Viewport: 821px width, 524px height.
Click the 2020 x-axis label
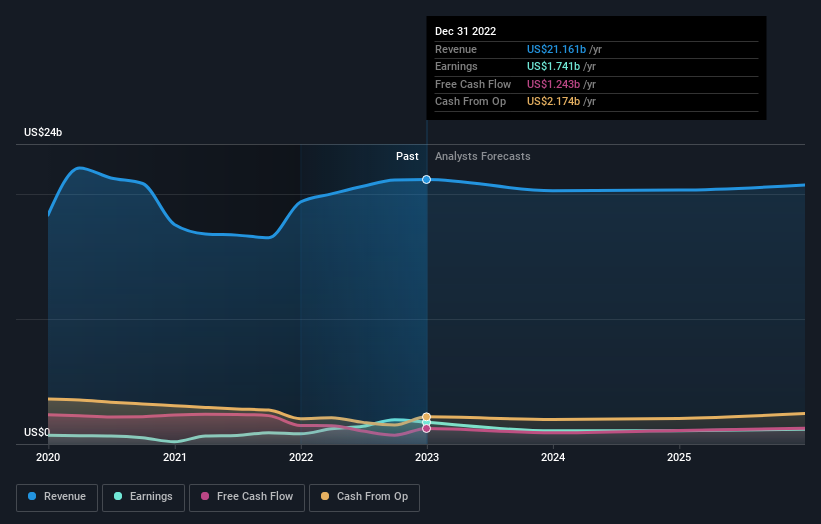click(x=48, y=457)
